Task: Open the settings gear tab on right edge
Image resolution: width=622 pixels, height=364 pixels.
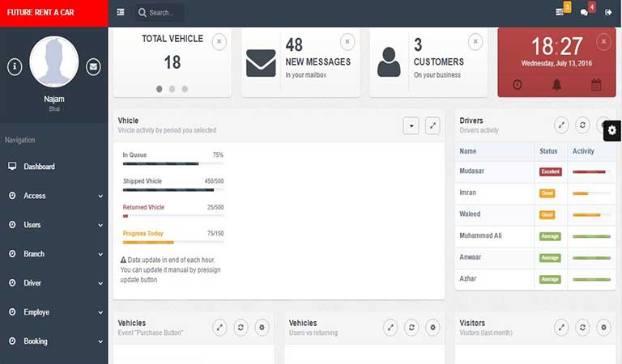Action: click(x=612, y=130)
